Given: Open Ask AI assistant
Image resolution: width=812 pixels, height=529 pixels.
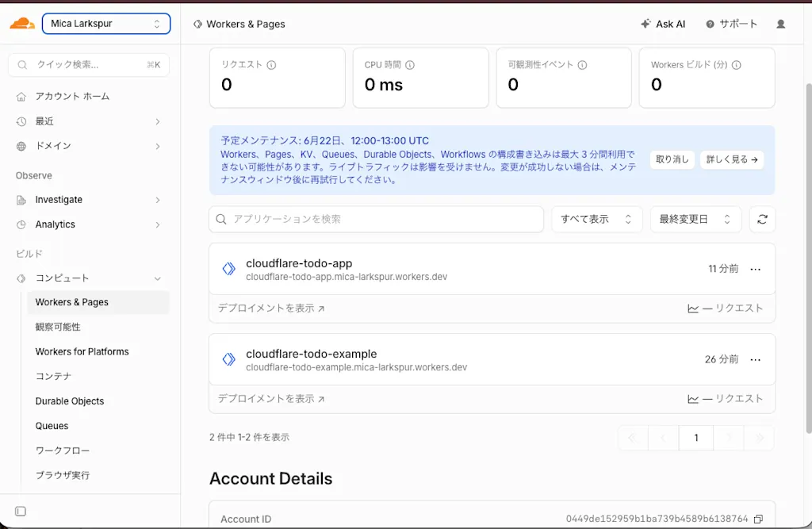Looking at the screenshot, I should coord(663,24).
